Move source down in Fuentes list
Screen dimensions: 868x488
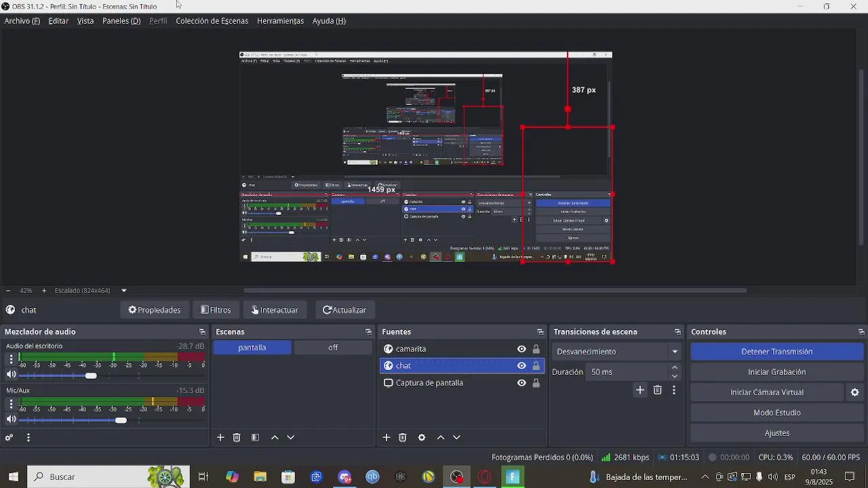click(x=456, y=438)
